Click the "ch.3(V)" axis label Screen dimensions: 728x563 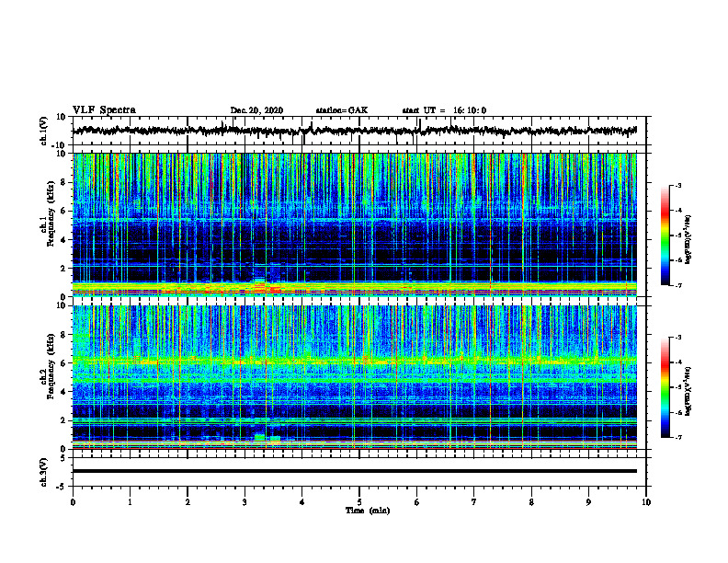(44, 472)
